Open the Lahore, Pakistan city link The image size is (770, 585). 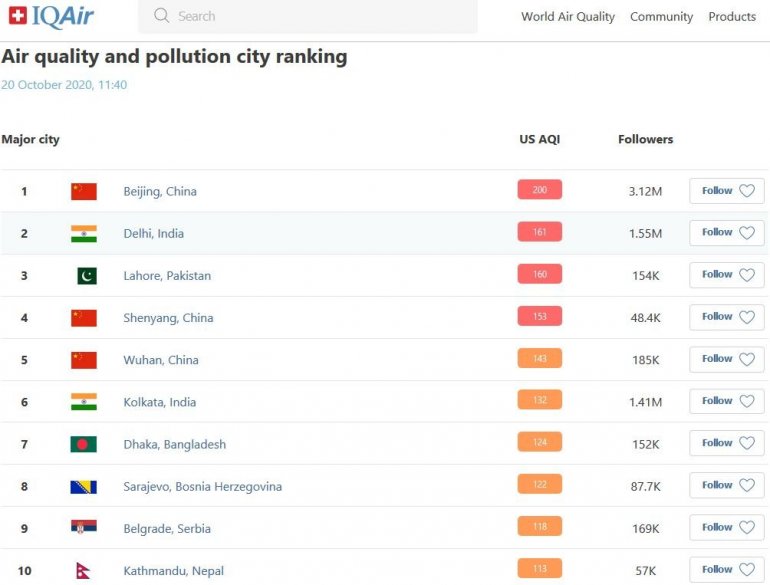click(167, 276)
